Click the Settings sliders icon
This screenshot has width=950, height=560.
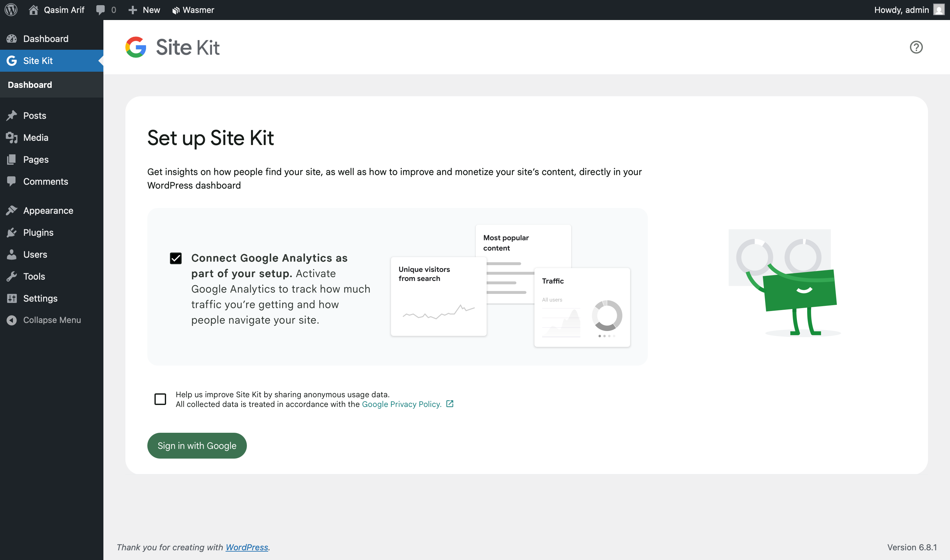pos(12,298)
